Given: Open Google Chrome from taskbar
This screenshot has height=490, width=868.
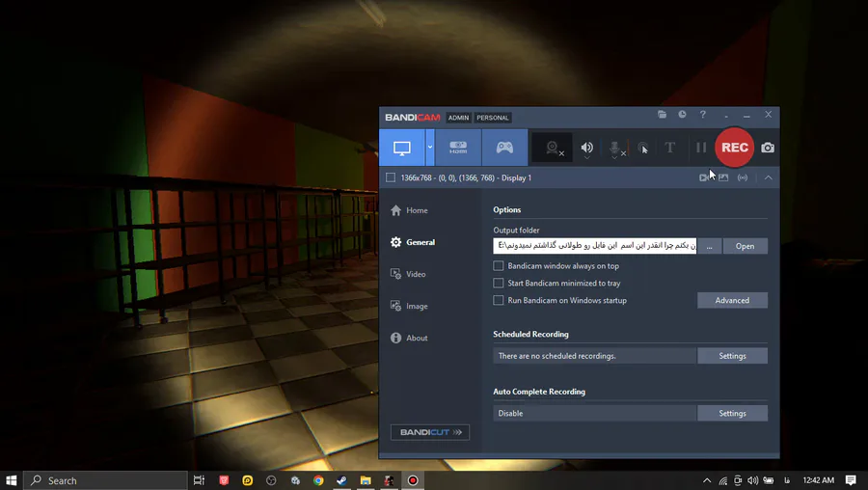Looking at the screenshot, I should (318, 480).
